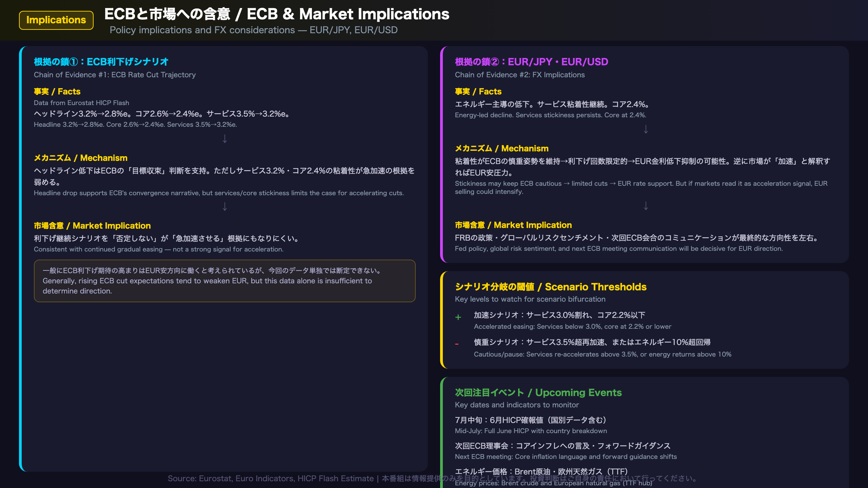Click English line 'Headline 3.2%→2.8%e. Core 2.6%→2.4%e'

point(135,125)
